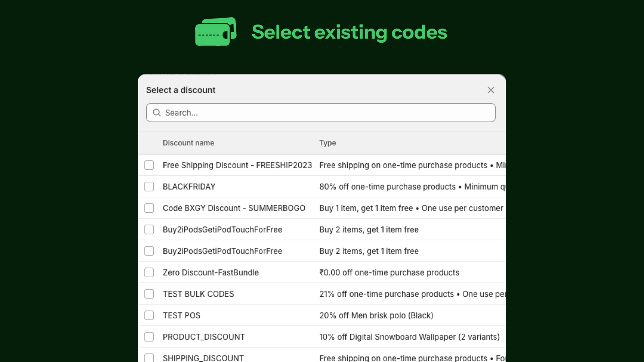Close the Select a discount dialog
This screenshot has height=362, width=644.
tap(491, 90)
